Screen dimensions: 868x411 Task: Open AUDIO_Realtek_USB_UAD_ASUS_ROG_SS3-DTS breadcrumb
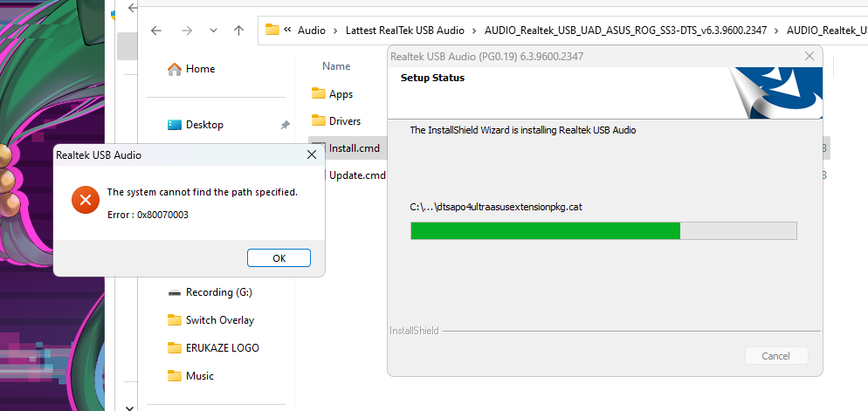coord(625,31)
